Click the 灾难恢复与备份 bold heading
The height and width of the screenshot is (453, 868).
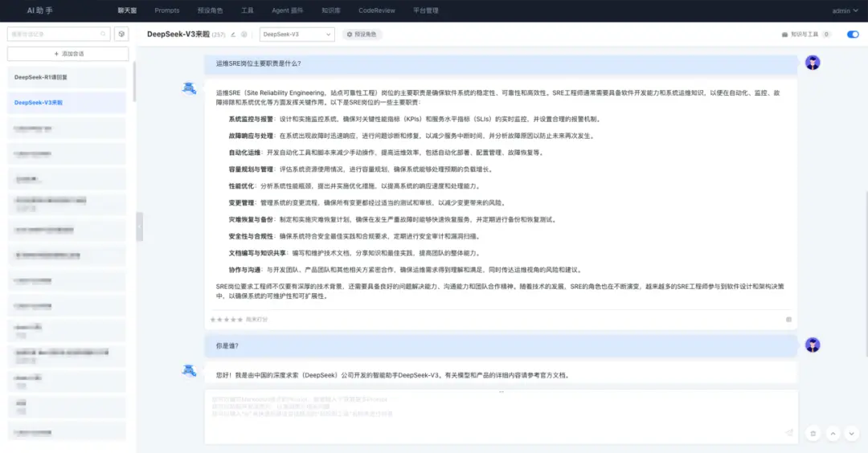251,219
